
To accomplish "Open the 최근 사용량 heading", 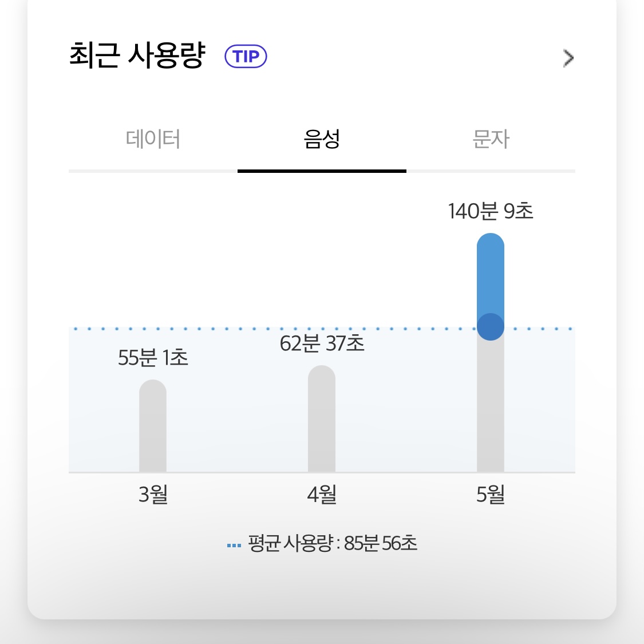I will click(137, 55).
